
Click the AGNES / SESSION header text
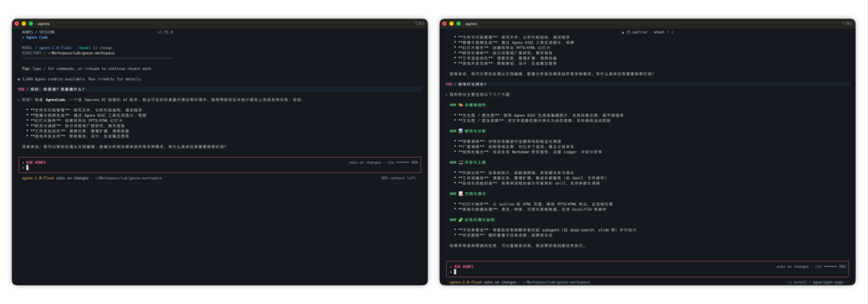(x=39, y=32)
